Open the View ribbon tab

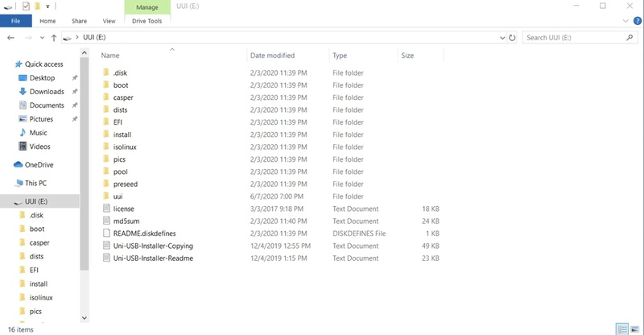(x=109, y=21)
